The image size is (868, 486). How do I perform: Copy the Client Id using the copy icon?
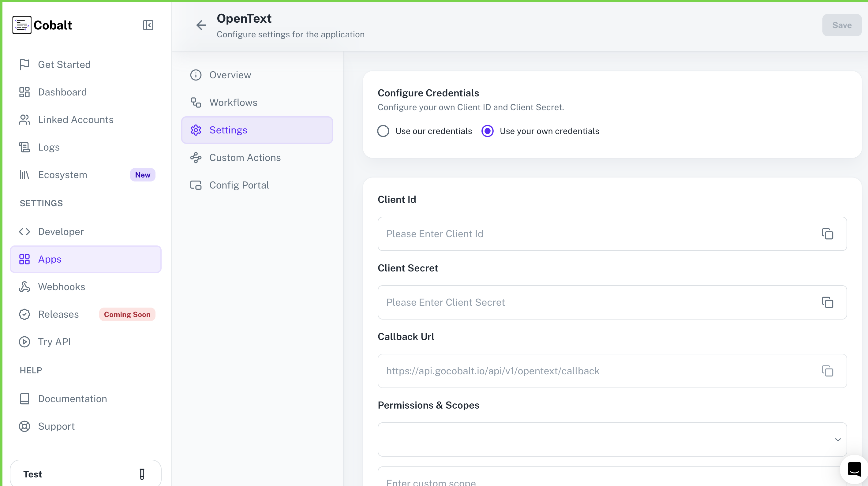(x=827, y=234)
